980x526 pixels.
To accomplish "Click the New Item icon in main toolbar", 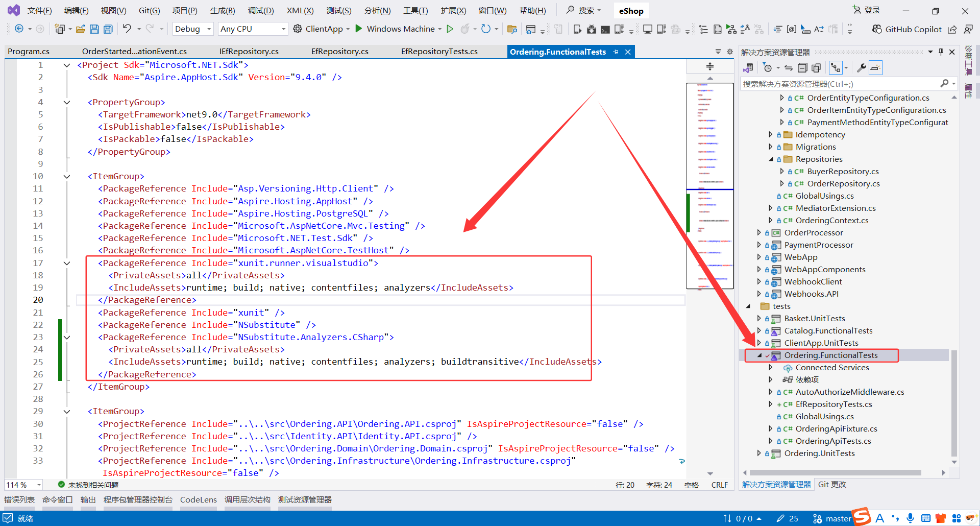I will (x=60, y=29).
